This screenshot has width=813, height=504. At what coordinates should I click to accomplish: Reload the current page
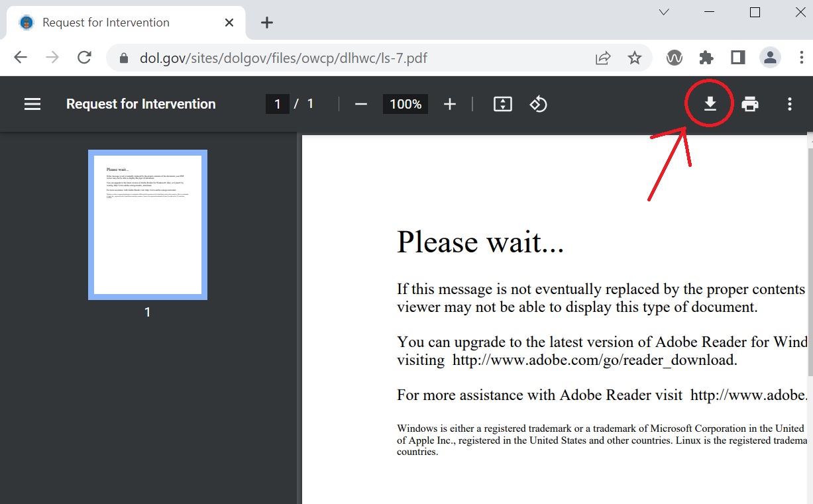tap(84, 58)
